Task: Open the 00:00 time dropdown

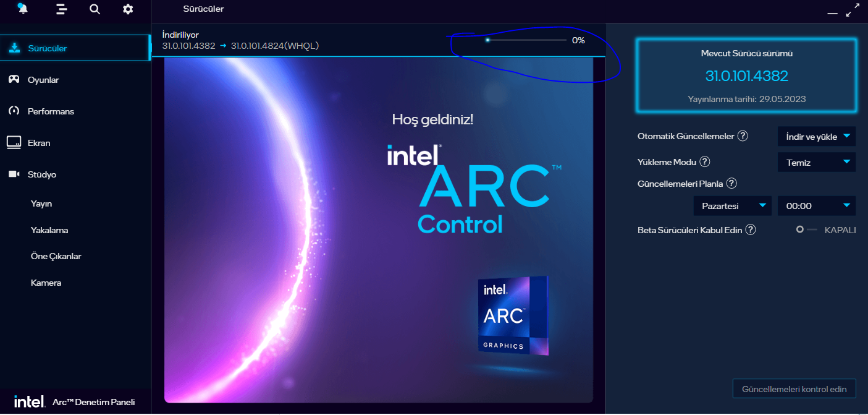Action: pos(817,205)
